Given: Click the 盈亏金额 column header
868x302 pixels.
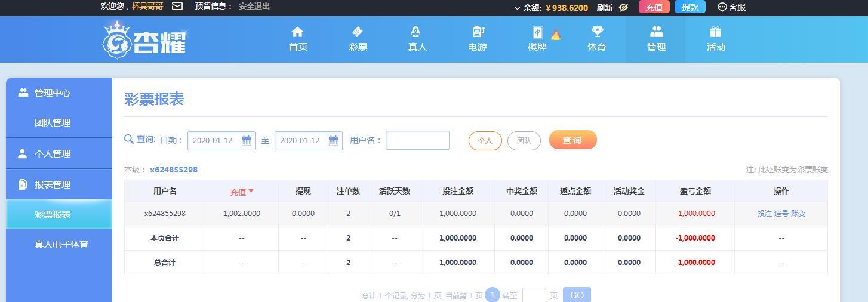Looking at the screenshot, I should click(695, 191).
